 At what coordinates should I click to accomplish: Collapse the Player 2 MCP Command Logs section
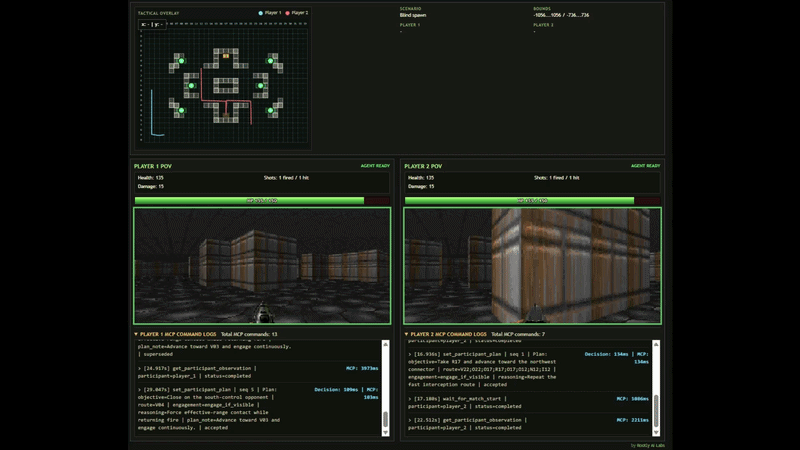coord(407,334)
